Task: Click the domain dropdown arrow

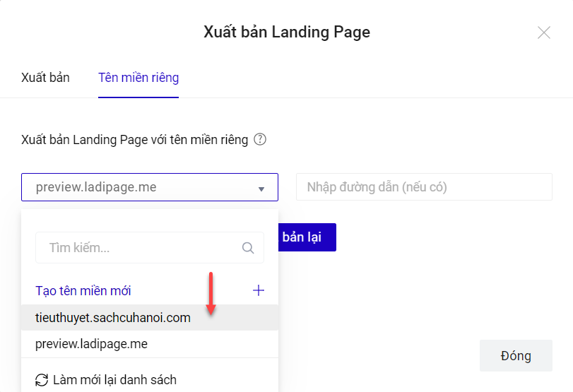Action: click(261, 189)
